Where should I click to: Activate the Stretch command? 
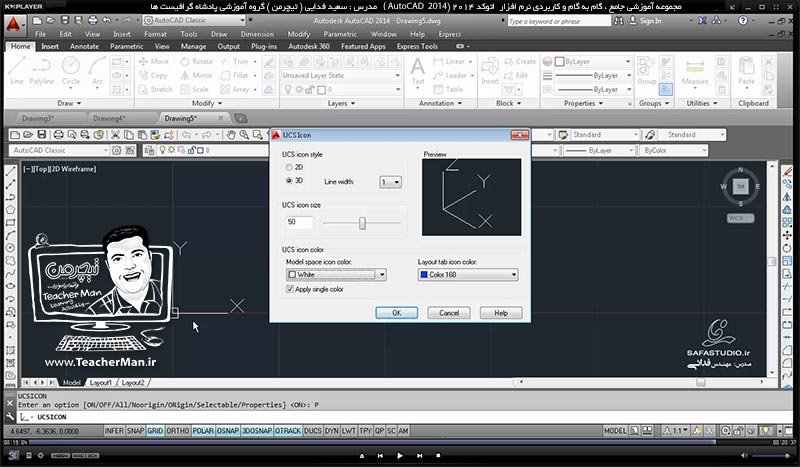tap(156, 89)
